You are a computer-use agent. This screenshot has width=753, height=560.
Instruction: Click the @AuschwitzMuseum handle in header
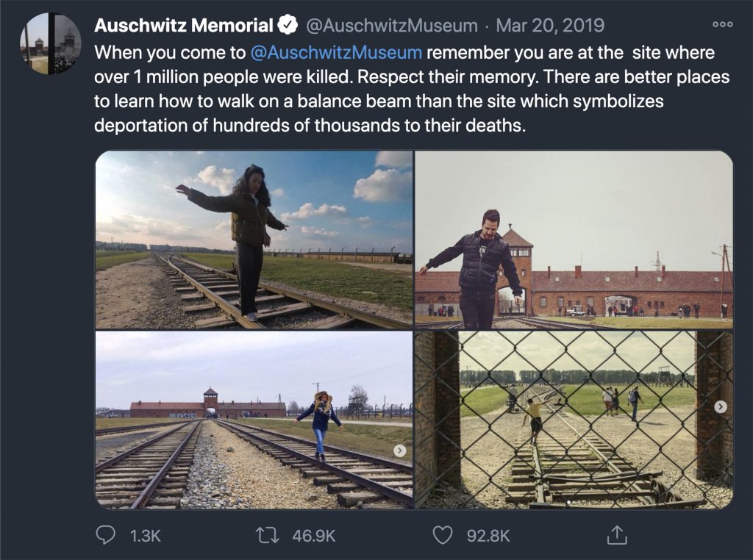click(x=391, y=26)
